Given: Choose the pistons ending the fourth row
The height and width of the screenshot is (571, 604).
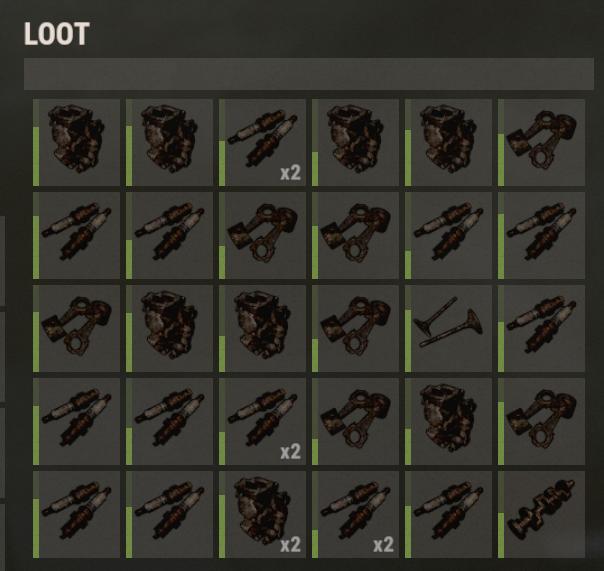Looking at the screenshot, I should pos(541,422).
